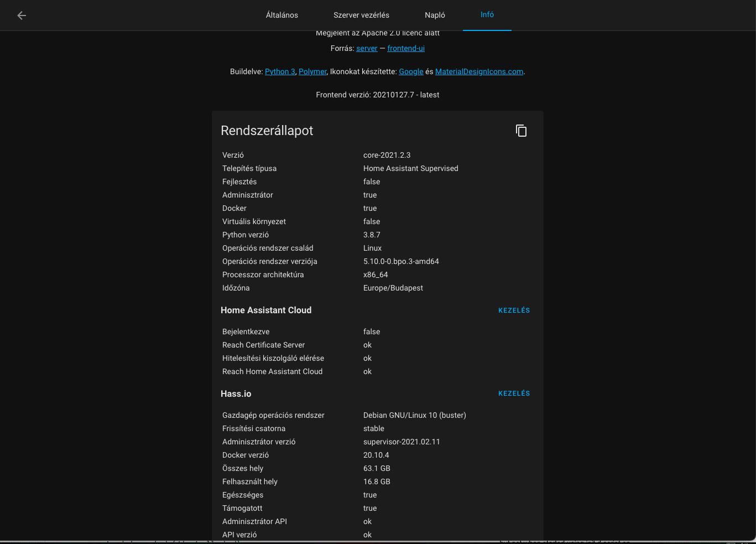Click the Virtuális környezet label
The width and height of the screenshot is (756, 544).
(x=254, y=221)
